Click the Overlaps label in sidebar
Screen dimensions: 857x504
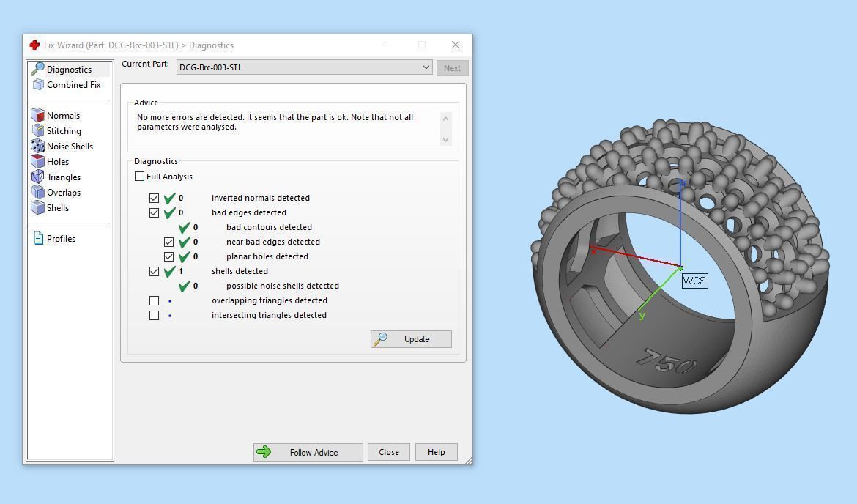pyautogui.click(x=64, y=193)
